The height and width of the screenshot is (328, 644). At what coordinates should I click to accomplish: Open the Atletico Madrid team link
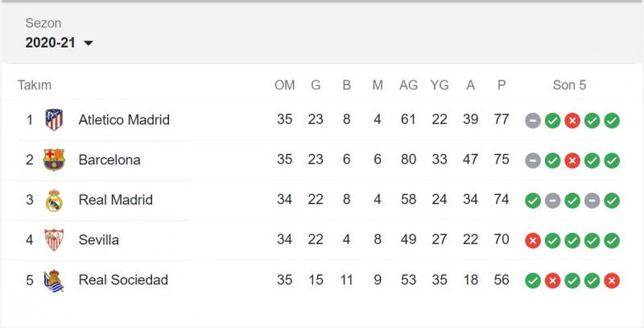click(x=124, y=119)
